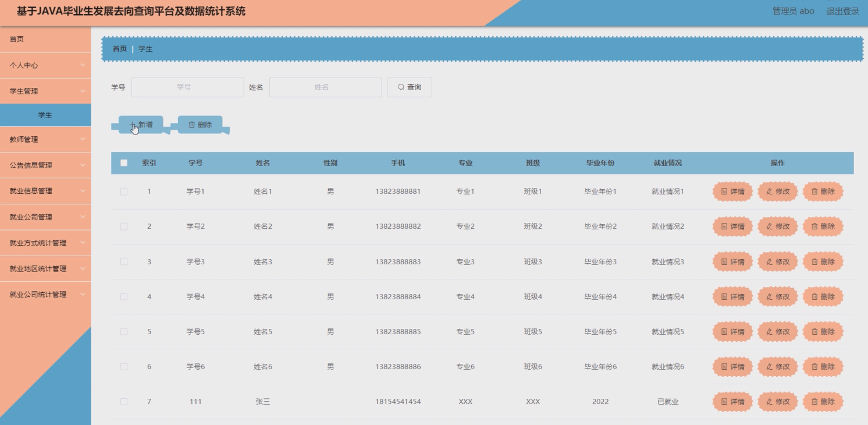
Task: Click the 删除 trash icon for 姓名6
Action: point(816,367)
